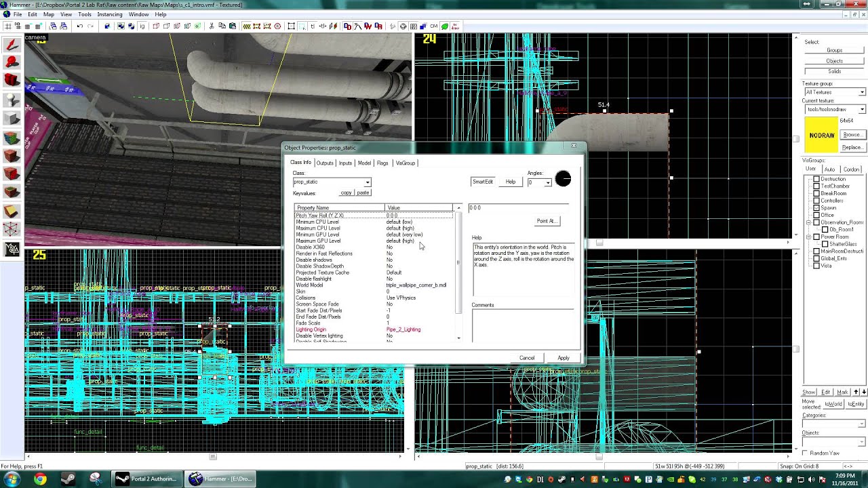This screenshot has width=868, height=488.
Task: Toggle the TestChamber VisGroup checkbox
Action: tap(816, 186)
